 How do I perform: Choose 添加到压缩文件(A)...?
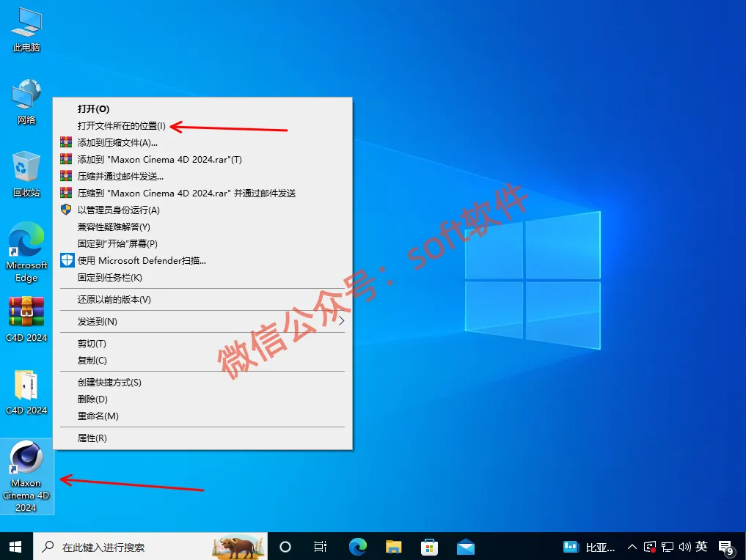pos(202,143)
